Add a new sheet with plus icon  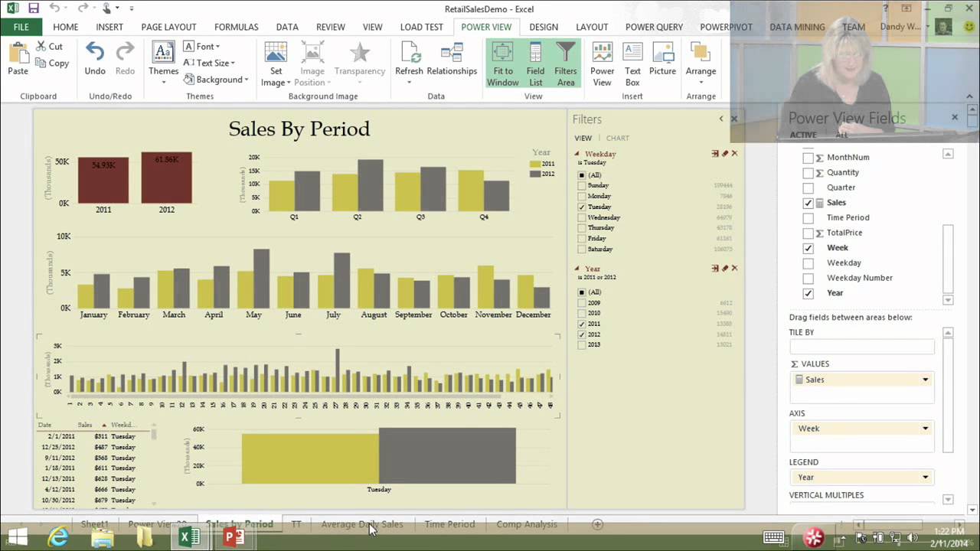tap(597, 524)
